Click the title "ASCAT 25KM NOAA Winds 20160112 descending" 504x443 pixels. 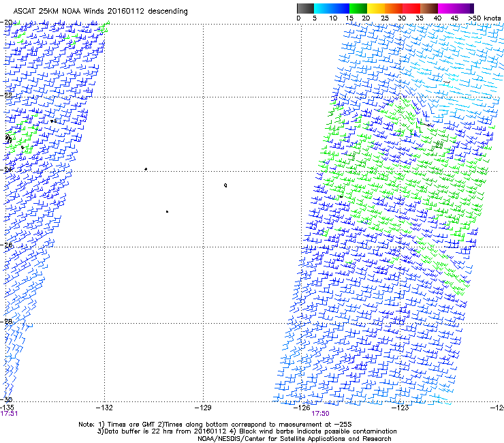point(100,12)
